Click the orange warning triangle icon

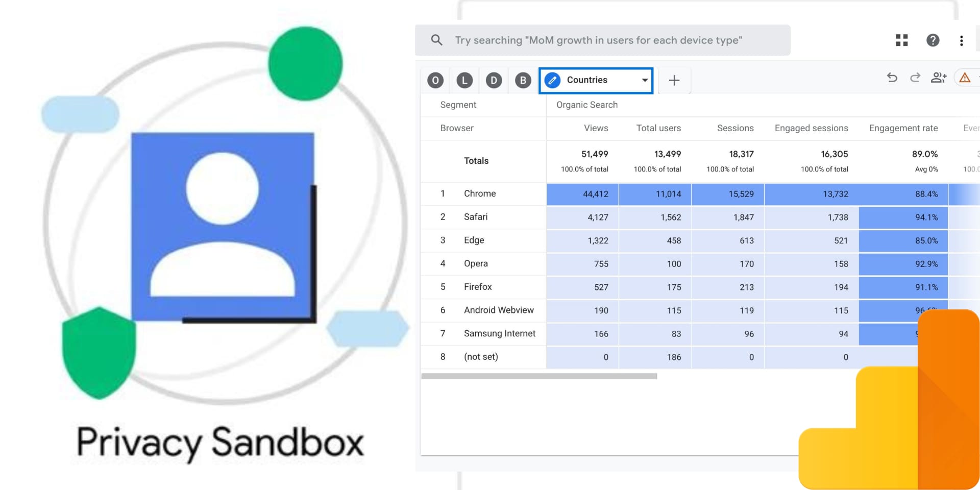tap(964, 78)
